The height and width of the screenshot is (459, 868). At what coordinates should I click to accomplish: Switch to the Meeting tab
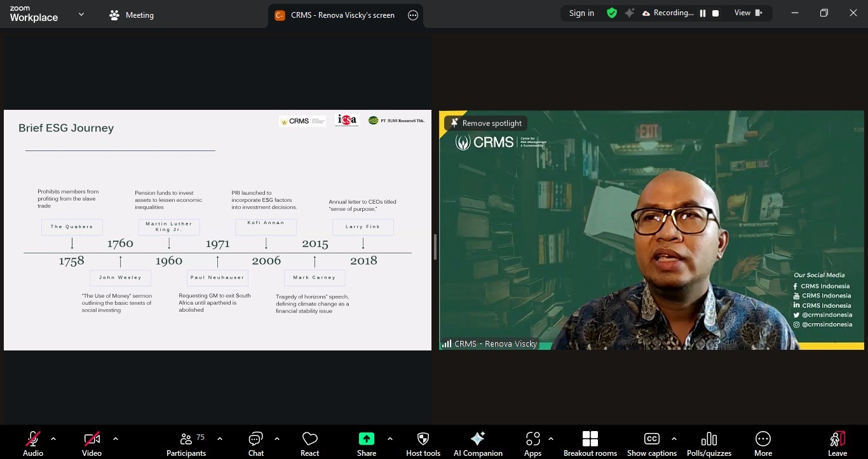[x=131, y=15]
